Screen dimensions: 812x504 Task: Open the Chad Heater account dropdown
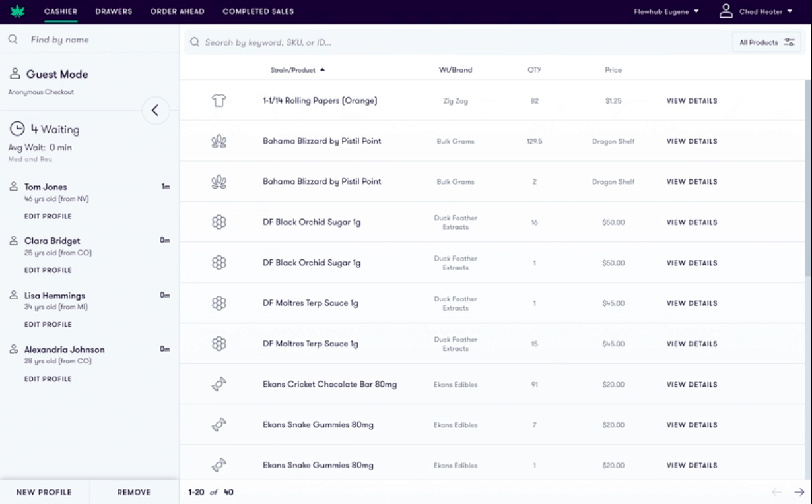pos(766,11)
